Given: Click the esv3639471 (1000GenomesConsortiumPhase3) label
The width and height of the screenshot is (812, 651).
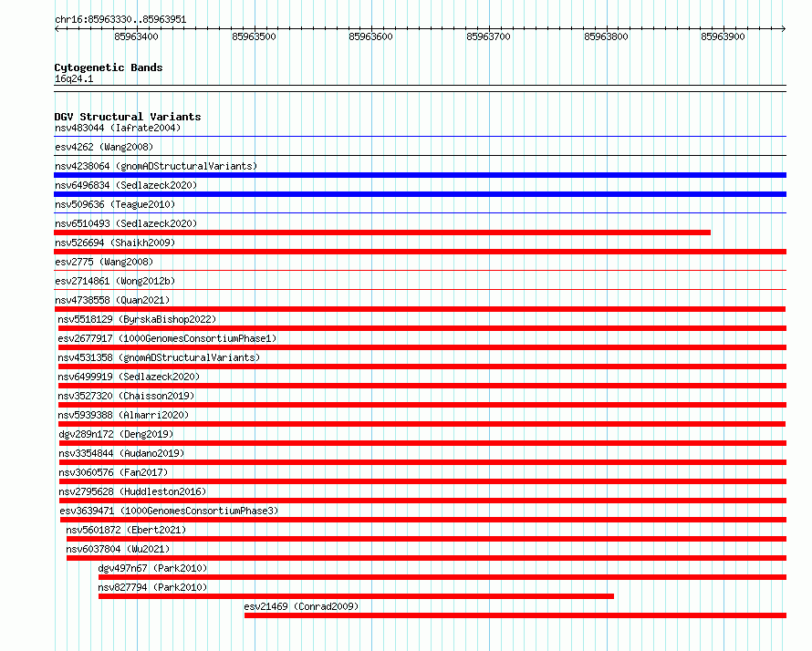Looking at the screenshot, I should tap(170, 511).
